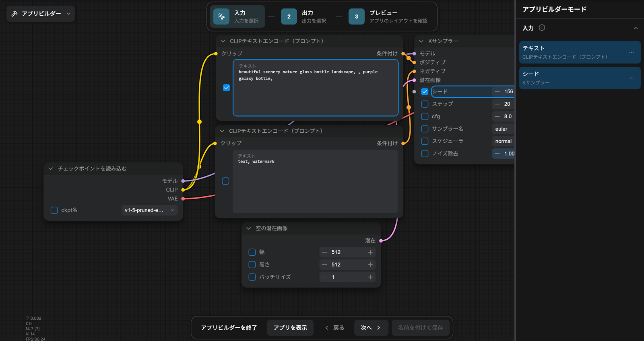Viewport: 644px width, 341px height.
Task: Click the positive prompt text area
Action: [316, 88]
